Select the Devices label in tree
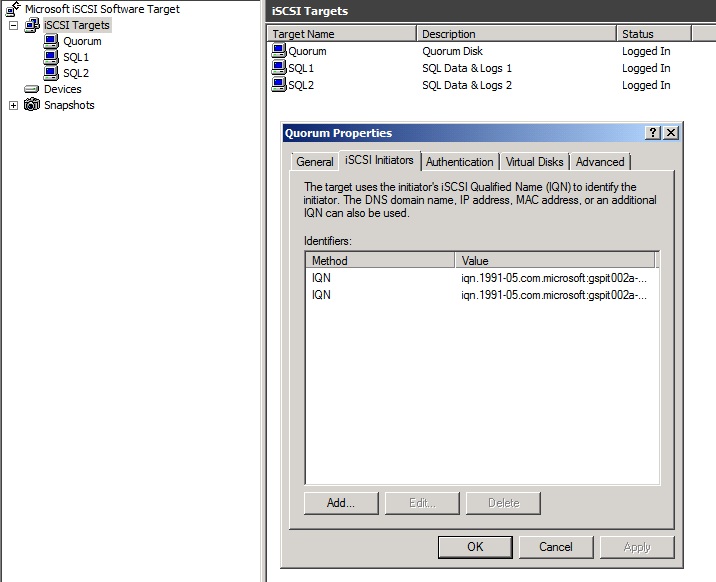 pos(63,89)
